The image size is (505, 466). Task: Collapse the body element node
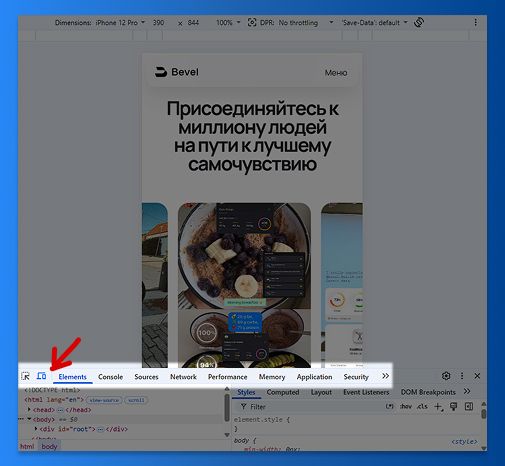29,419
